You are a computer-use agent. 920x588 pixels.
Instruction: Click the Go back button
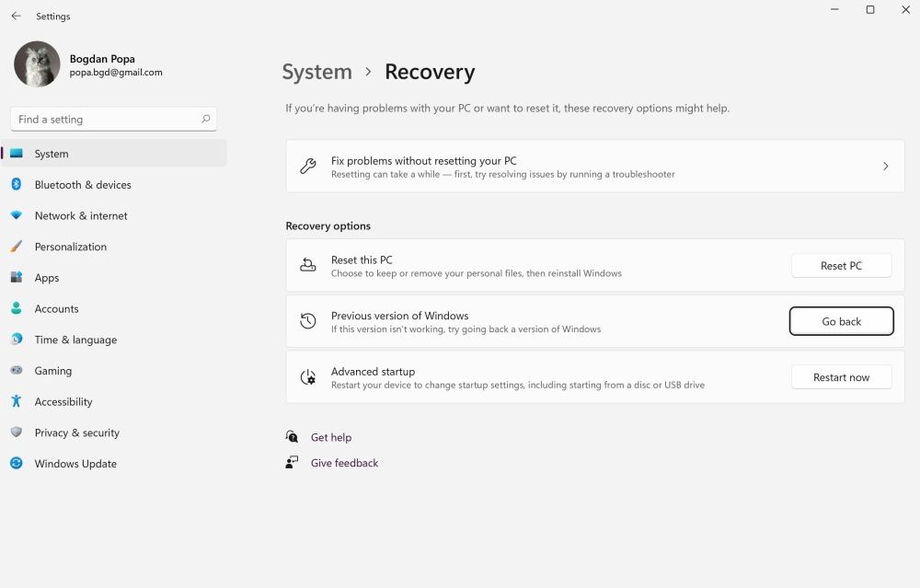842,321
